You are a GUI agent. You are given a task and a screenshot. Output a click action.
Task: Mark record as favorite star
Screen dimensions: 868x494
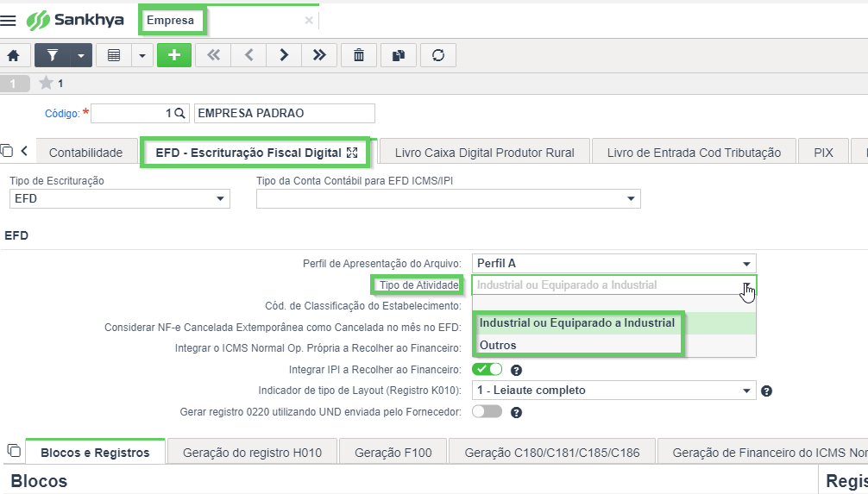click(x=46, y=84)
